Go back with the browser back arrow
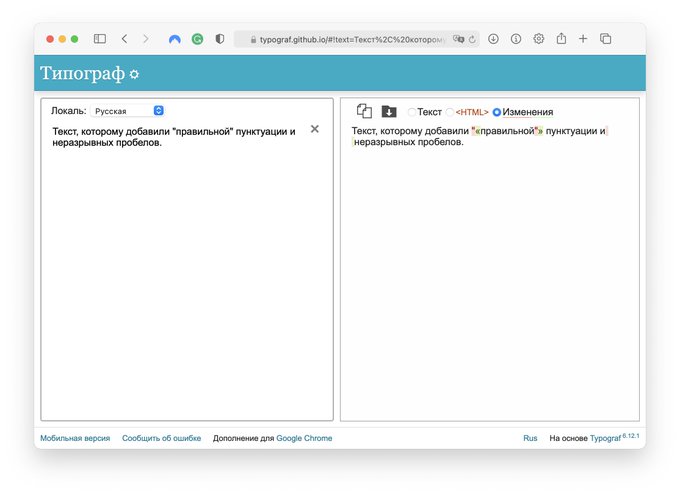Screen dimensions: 680x494 tap(124, 39)
